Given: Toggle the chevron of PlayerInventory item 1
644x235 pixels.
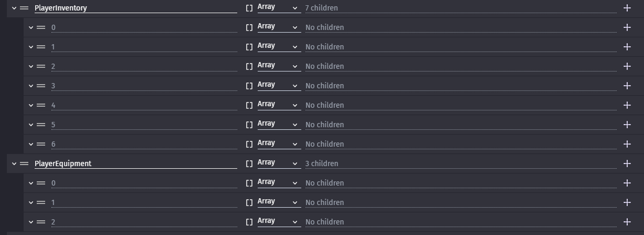Looking at the screenshot, I should [x=31, y=47].
